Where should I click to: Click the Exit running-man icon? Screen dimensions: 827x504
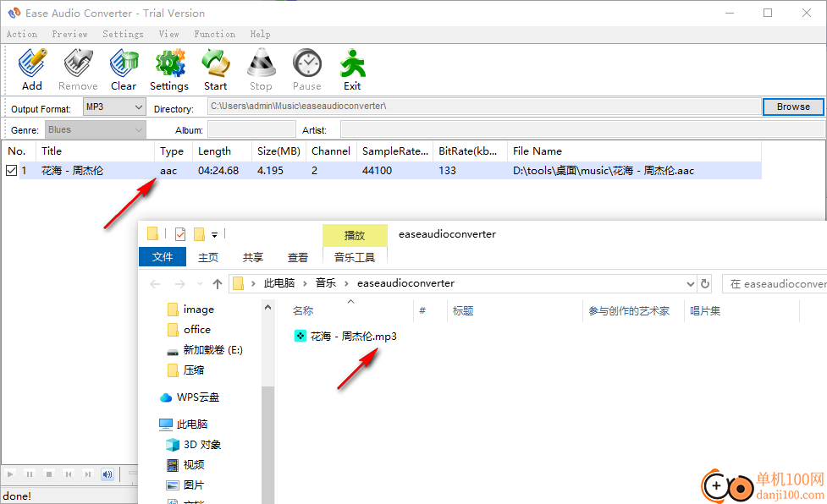352,69
